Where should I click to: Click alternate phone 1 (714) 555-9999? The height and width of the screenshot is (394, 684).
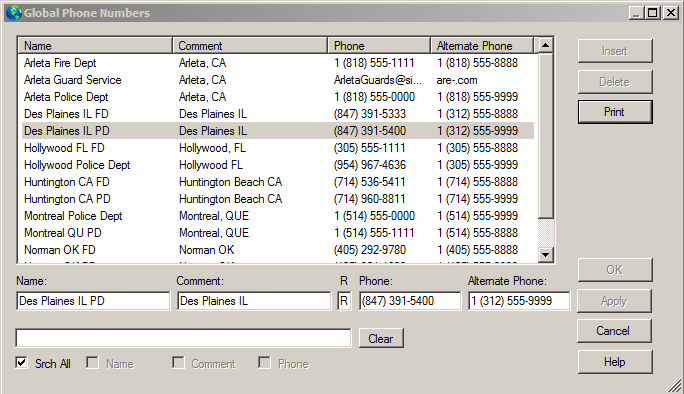(x=478, y=199)
